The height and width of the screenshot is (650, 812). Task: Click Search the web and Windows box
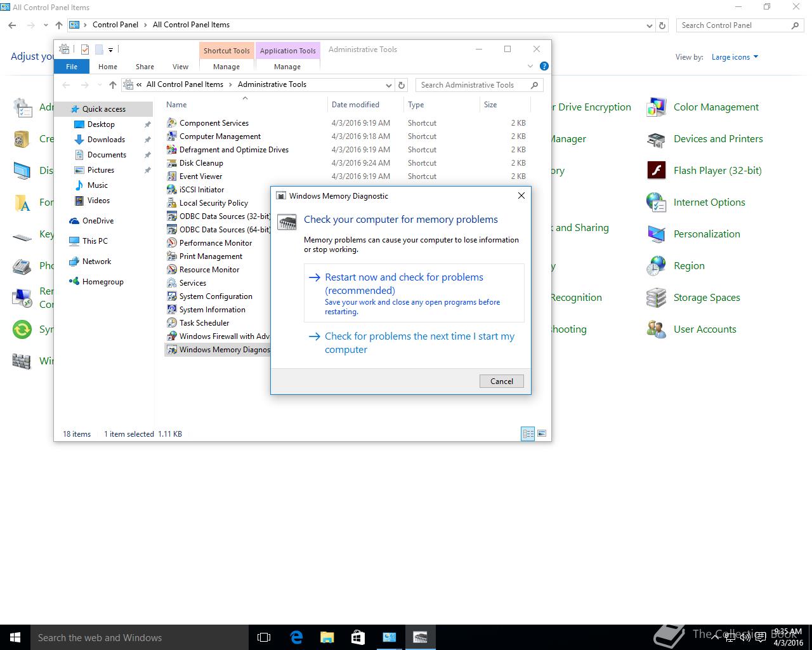pos(140,637)
